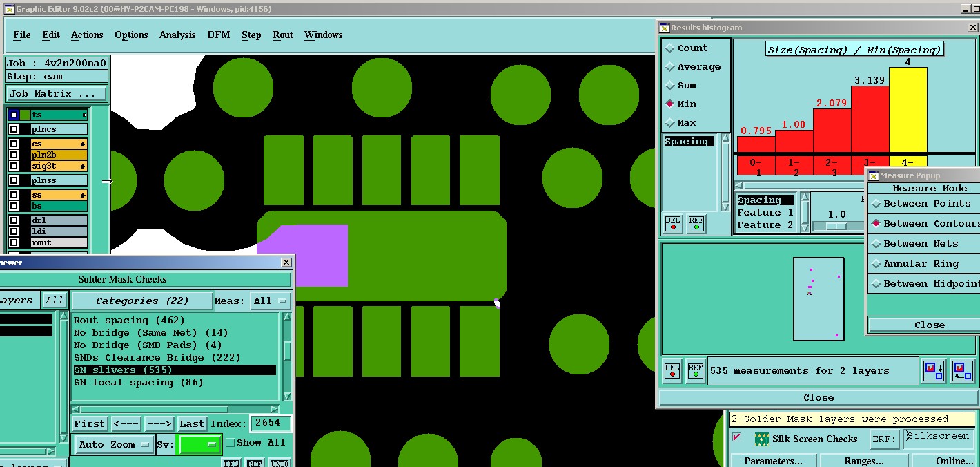Select Rout spacing (462) category

pos(129,321)
